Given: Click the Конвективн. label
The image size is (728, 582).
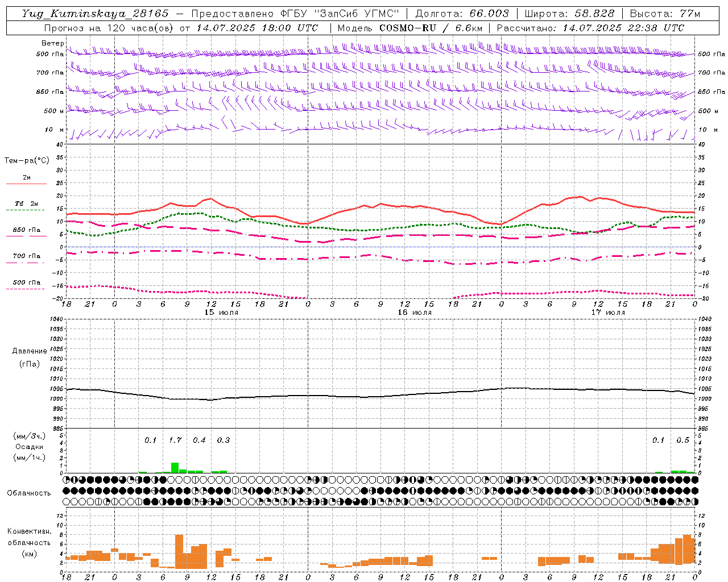Looking at the screenshot, I should [x=29, y=531].
